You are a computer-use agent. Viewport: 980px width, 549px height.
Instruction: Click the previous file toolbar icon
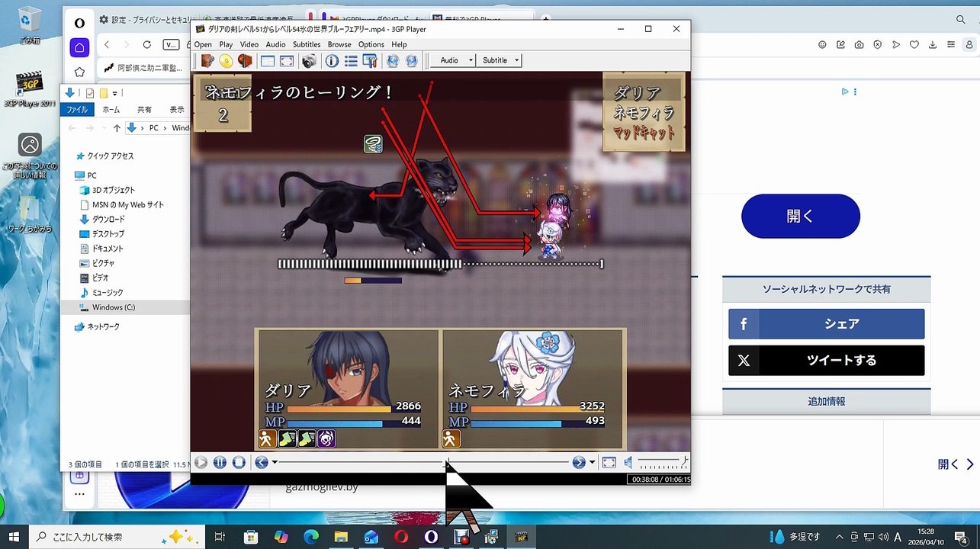[393, 60]
